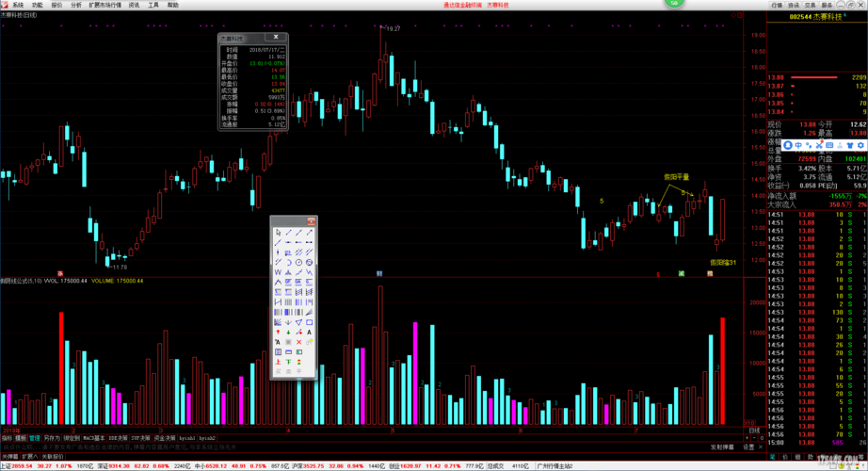Switch to the 资金决策 indicator tab

pyautogui.click(x=164, y=438)
